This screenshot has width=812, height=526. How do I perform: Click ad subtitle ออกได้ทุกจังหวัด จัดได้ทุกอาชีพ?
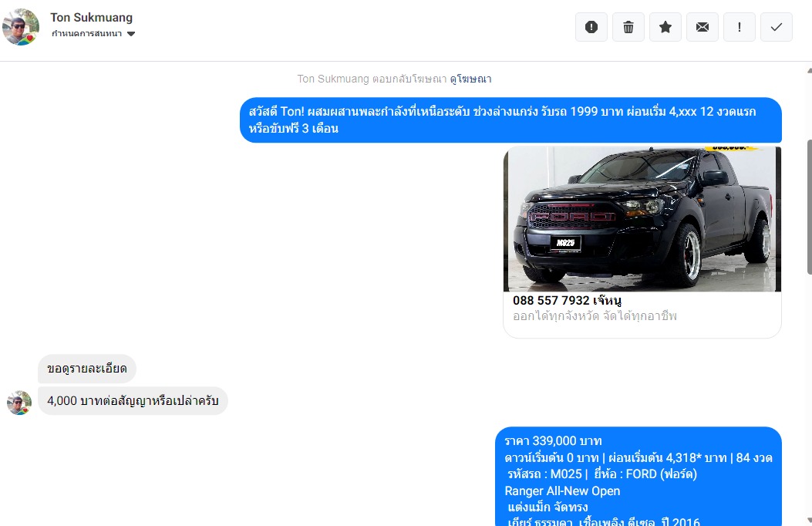[x=595, y=315]
